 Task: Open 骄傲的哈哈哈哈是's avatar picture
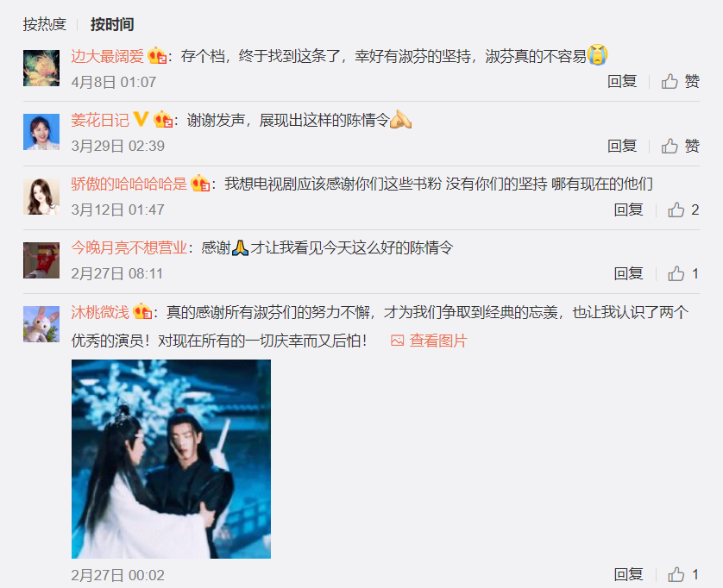click(41, 197)
